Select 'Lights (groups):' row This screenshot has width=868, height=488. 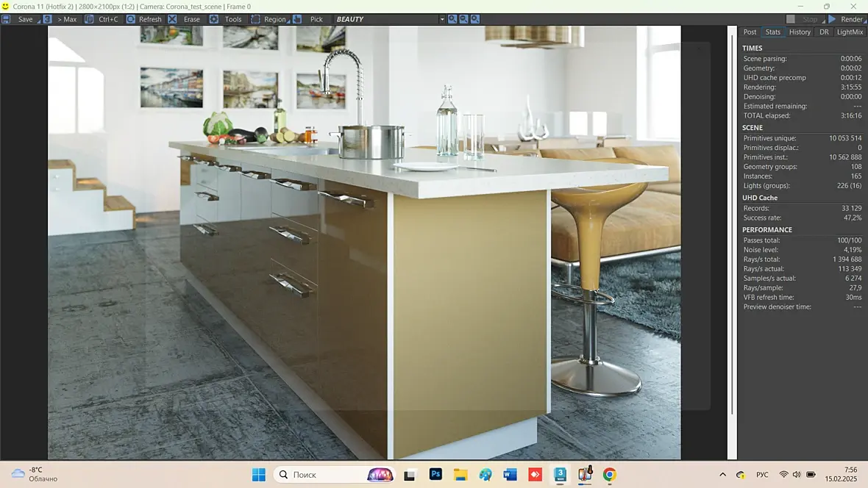tap(802, 186)
